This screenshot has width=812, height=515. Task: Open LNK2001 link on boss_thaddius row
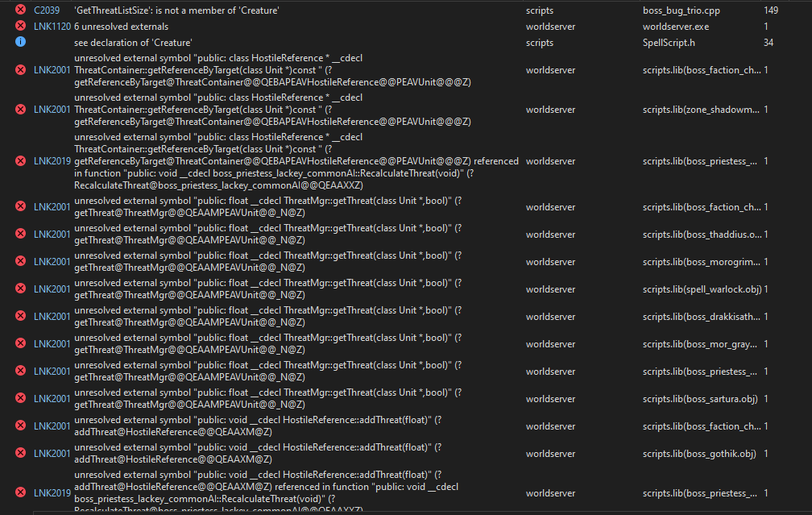52,235
